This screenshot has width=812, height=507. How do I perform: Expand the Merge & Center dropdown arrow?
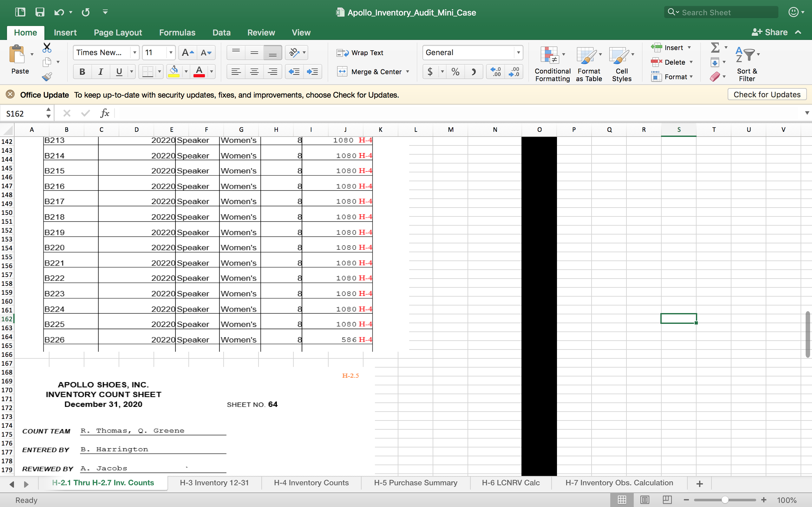click(x=408, y=72)
